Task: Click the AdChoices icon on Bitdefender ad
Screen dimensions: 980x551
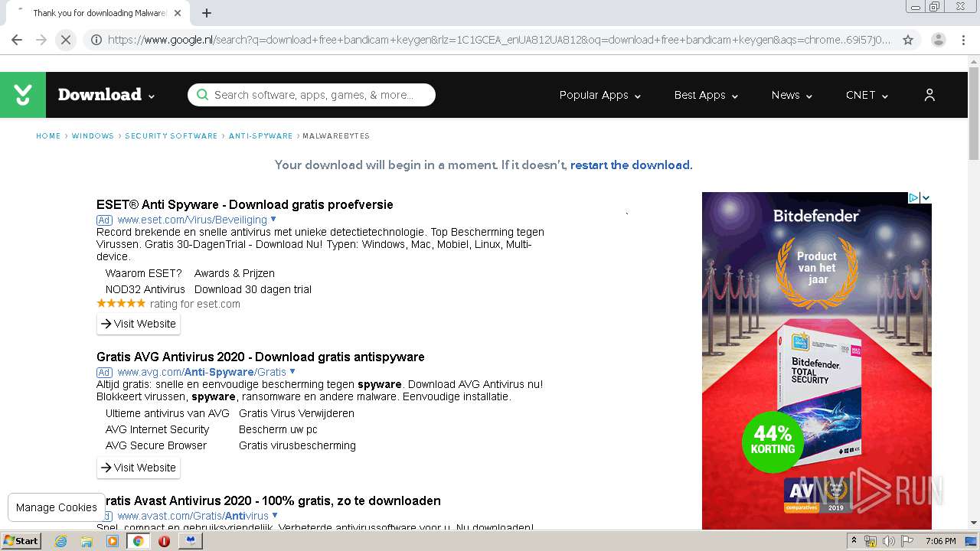Action: [x=913, y=197]
